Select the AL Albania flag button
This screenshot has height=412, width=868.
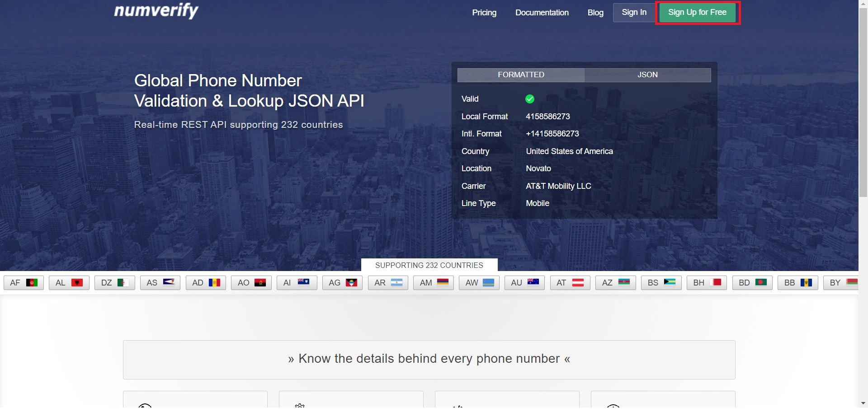69,283
